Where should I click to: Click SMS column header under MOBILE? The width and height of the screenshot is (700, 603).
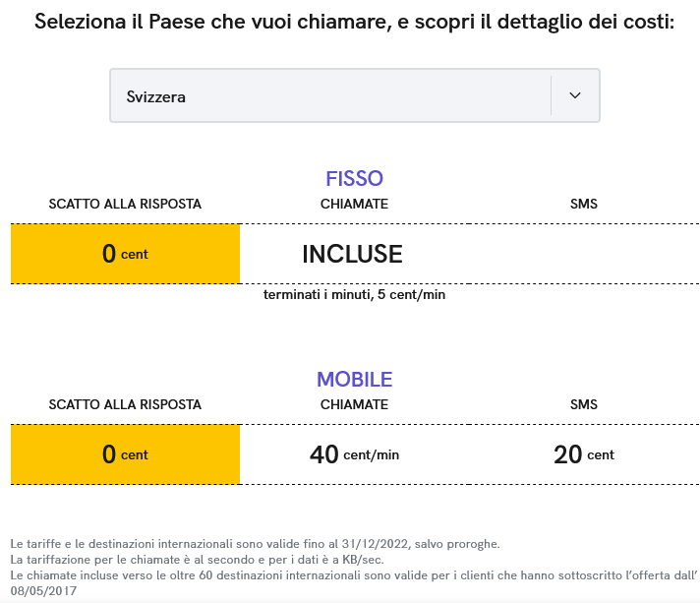coord(584,404)
